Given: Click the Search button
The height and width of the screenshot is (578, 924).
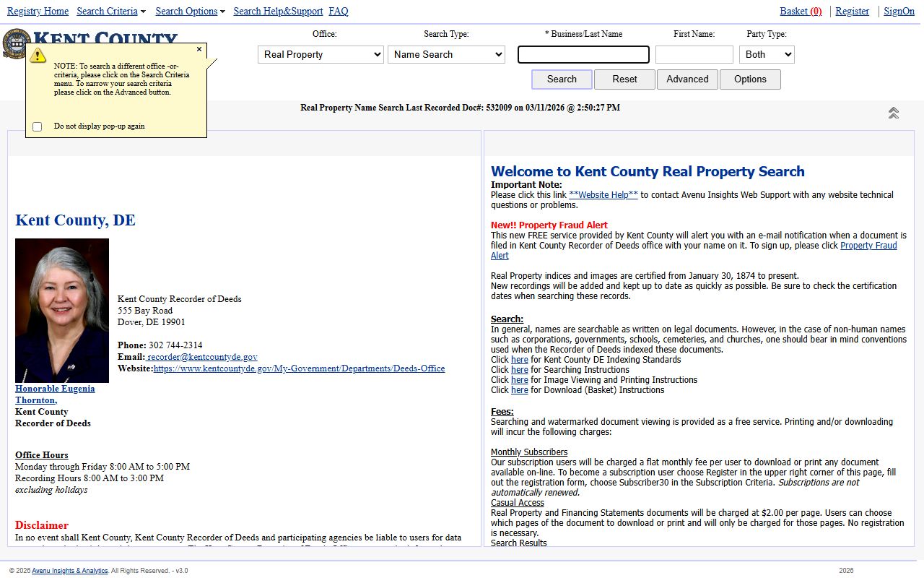Looking at the screenshot, I should (x=562, y=79).
